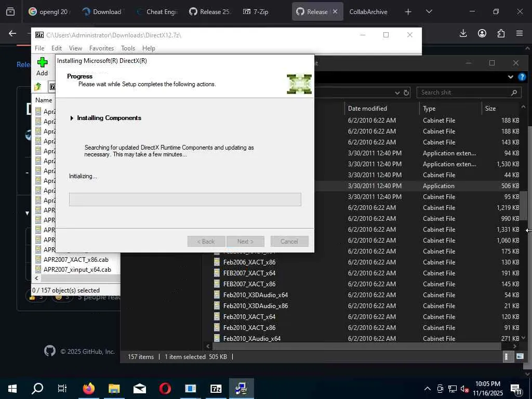This screenshot has height=399, width=532.
Task: Show hidden system tray icons
Action: point(428,389)
